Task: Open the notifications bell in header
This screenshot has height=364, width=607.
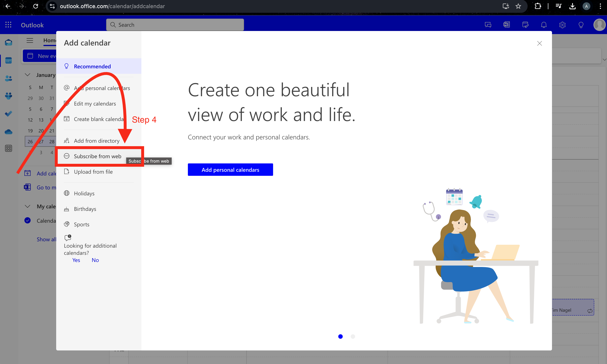Action: pyautogui.click(x=544, y=25)
